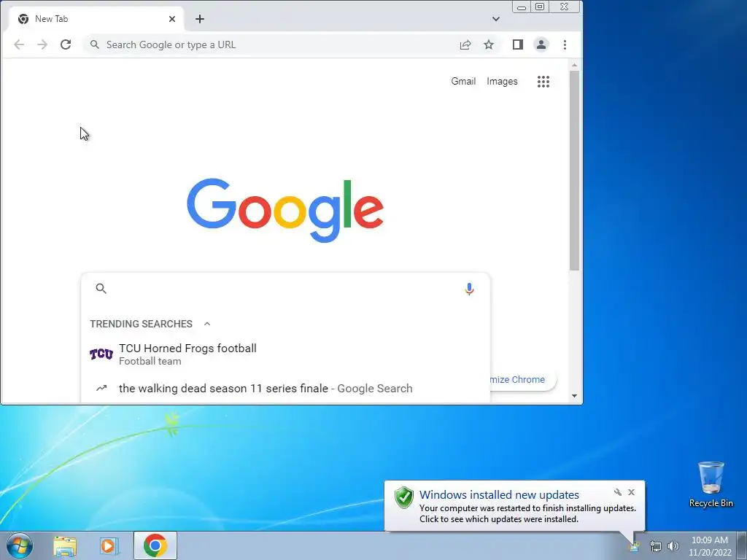The height and width of the screenshot is (560, 747).
Task: Click the TCU logo icon in suggestions
Action: point(101,354)
